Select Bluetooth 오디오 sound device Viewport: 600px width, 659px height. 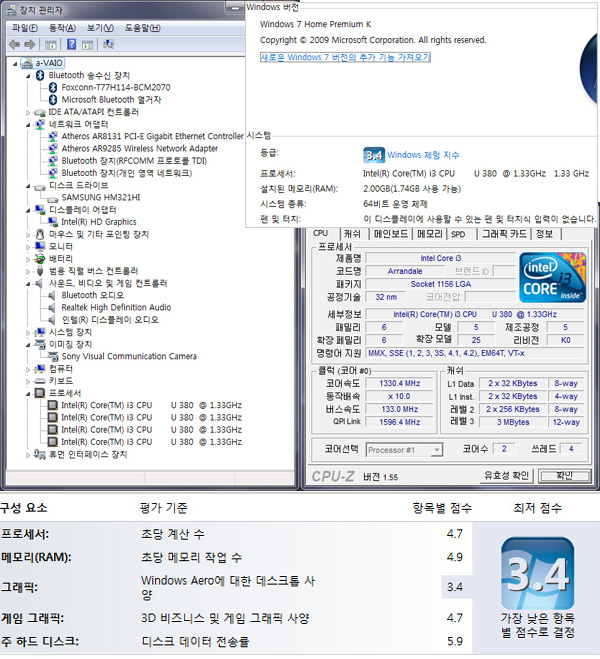coord(92,295)
